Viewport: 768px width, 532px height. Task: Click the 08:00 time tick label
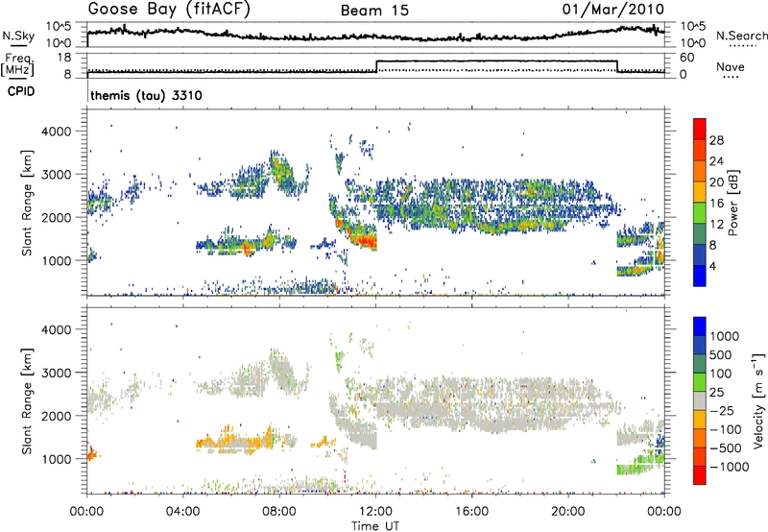[279, 512]
